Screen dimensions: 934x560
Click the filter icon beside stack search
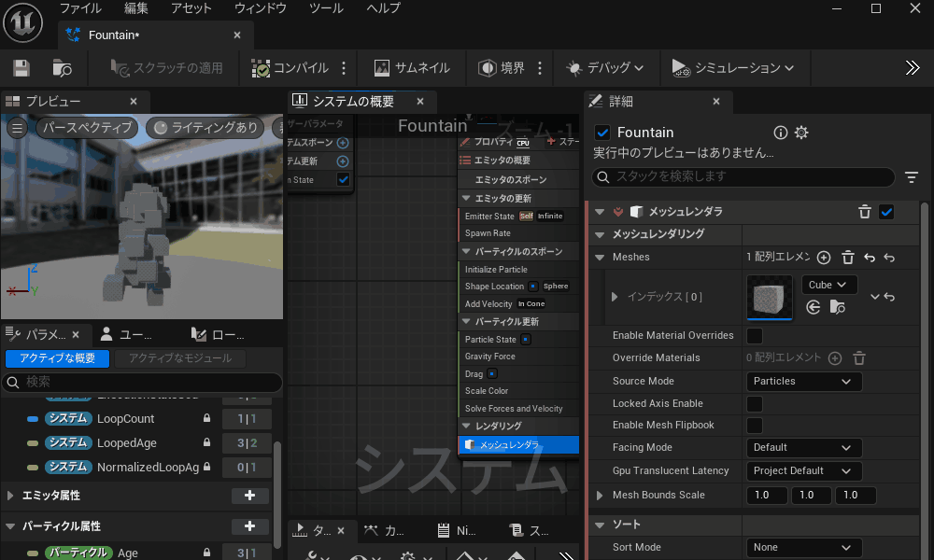(x=912, y=177)
